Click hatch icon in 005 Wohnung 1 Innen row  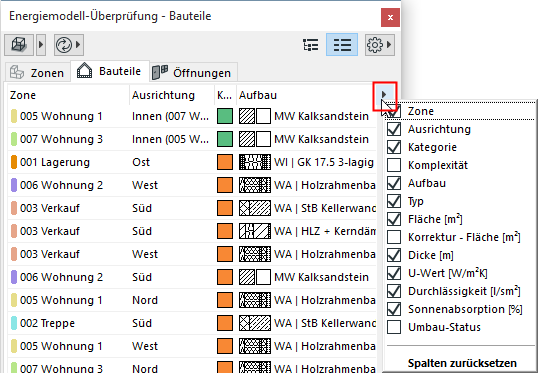pyautogui.click(x=255, y=116)
